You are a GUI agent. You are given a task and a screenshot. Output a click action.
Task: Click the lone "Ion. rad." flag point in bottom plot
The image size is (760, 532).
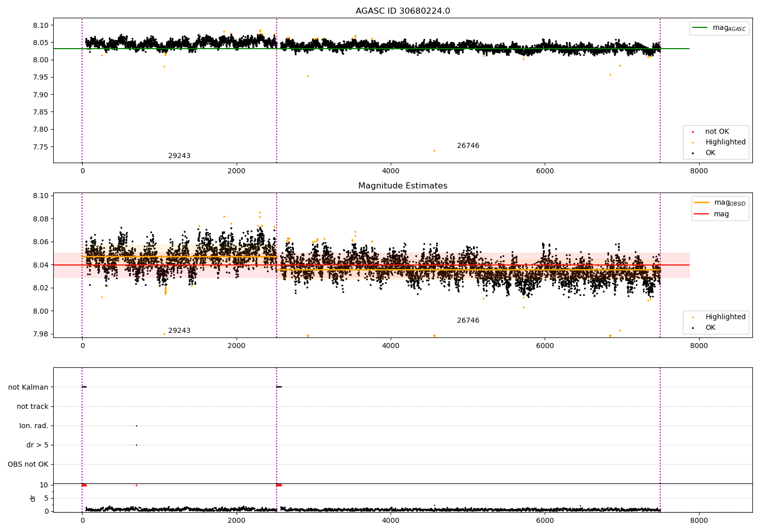pyautogui.click(x=136, y=426)
